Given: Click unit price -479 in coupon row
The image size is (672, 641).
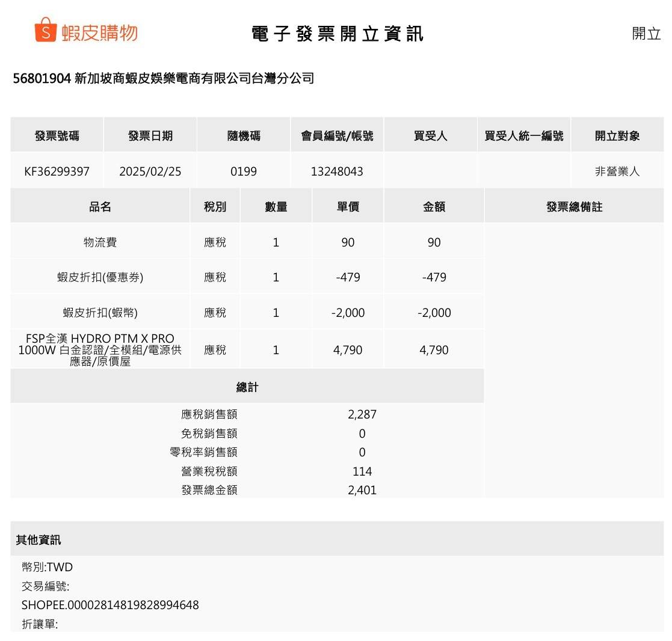Looking at the screenshot, I should (x=348, y=277).
